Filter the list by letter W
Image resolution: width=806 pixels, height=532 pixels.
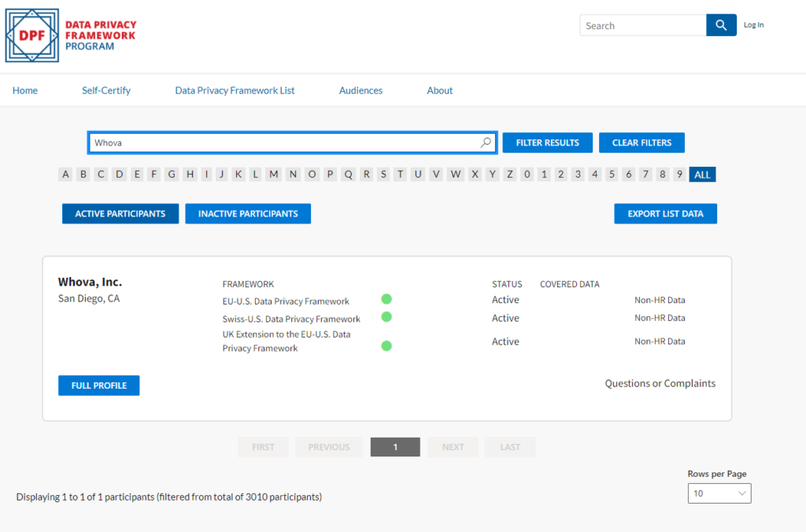[456, 175]
